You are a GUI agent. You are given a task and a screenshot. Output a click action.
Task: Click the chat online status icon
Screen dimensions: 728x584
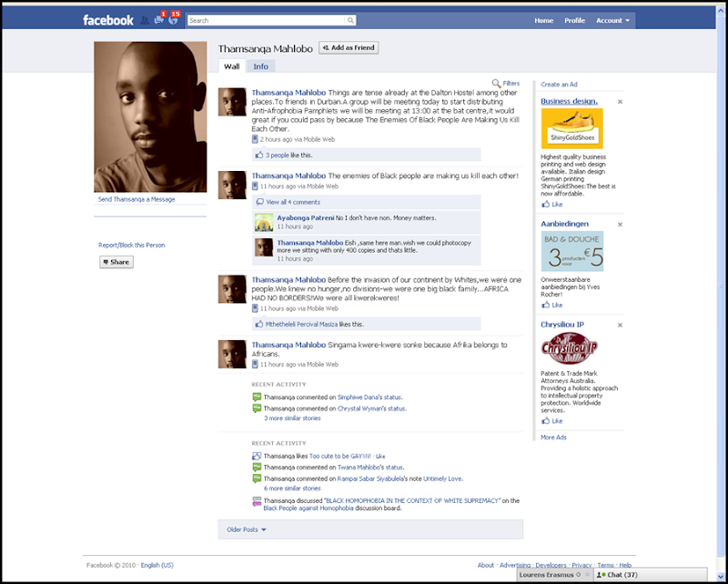[601, 575]
